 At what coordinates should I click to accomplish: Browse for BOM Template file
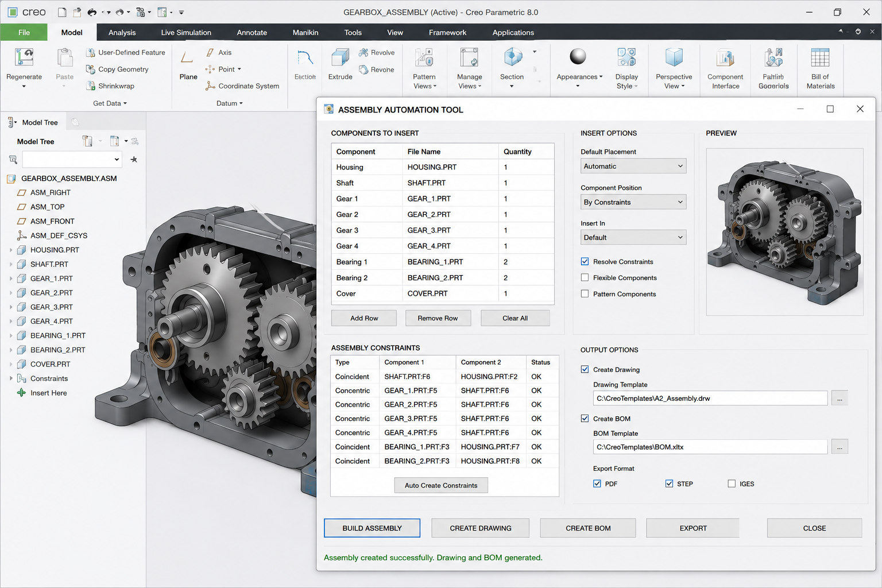(x=840, y=447)
